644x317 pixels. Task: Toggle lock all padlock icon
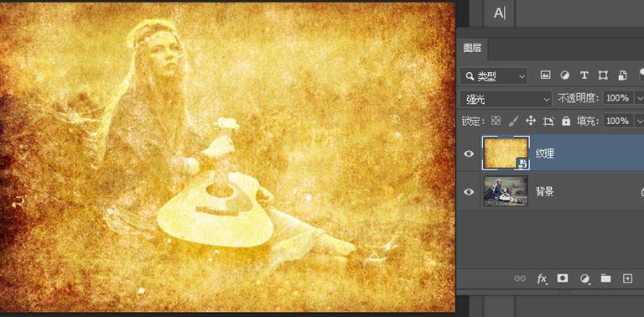(x=566, y=121)
